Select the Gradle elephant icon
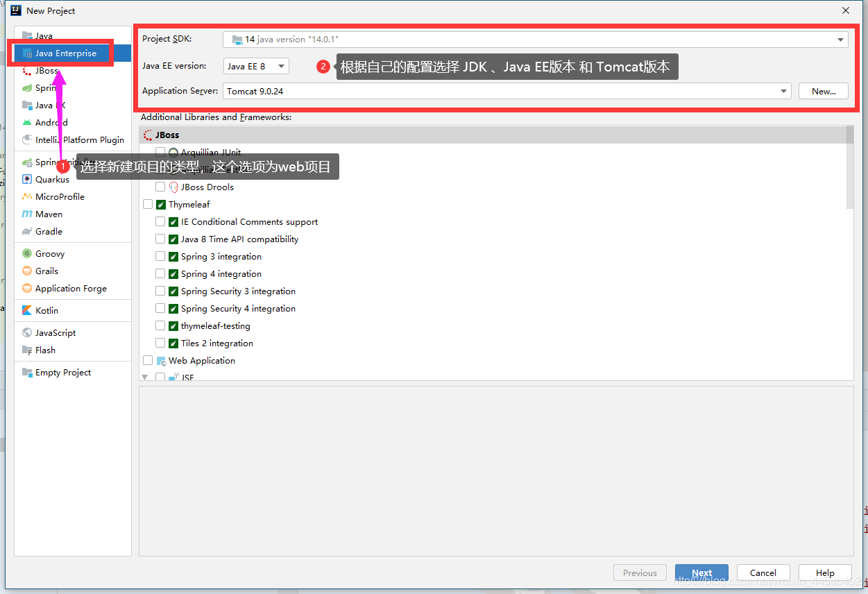This screenshot has width=868, height=594. tap(27, 232)
